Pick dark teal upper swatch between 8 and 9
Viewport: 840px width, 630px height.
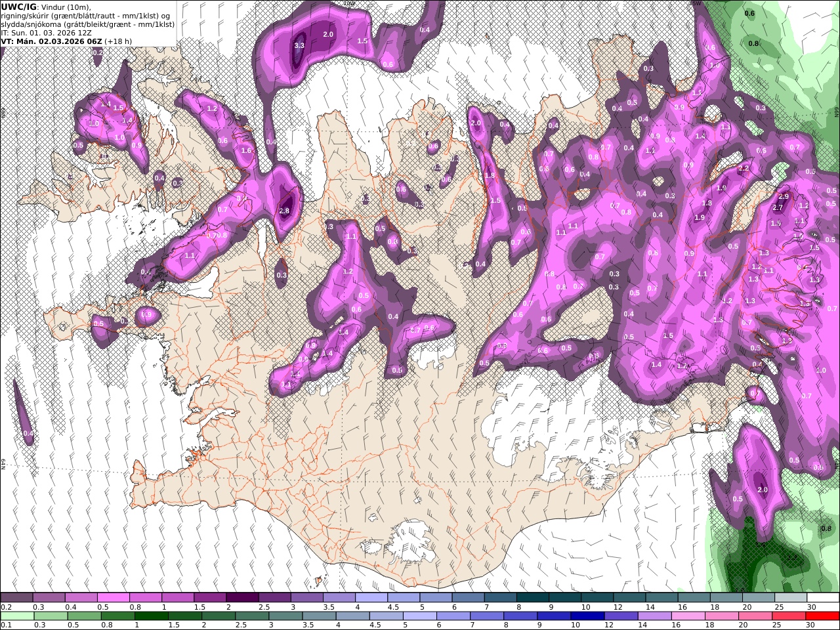[x=533, y=597]
